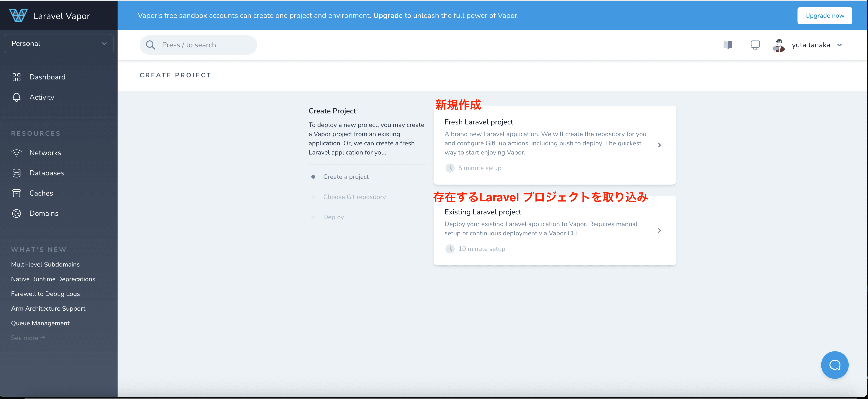This screenshot has height=399, width=868.
Task: Open Networks resource page
Action: [x=45, y=153]
